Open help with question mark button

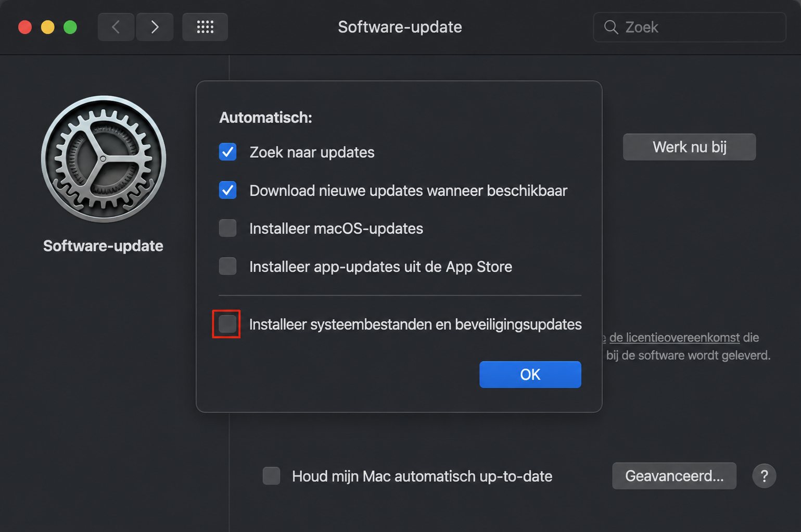tap(764, 476)
